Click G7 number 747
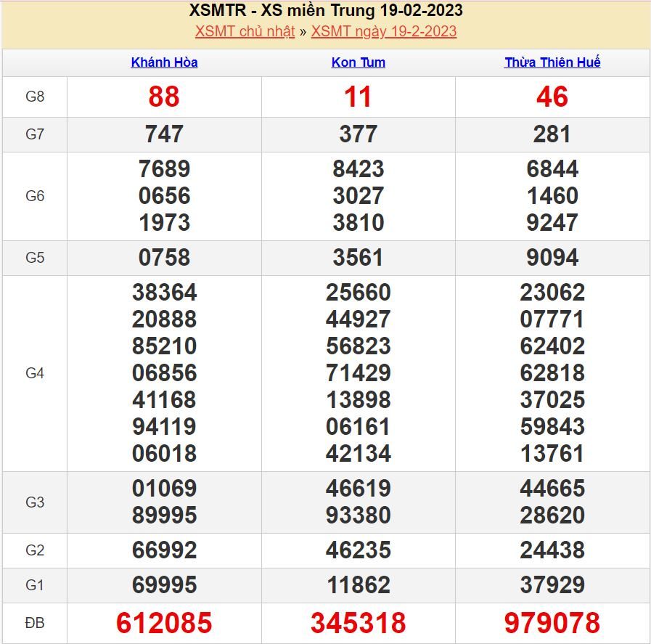Screen dimensions: 651x644 click(x=164, y=134)
